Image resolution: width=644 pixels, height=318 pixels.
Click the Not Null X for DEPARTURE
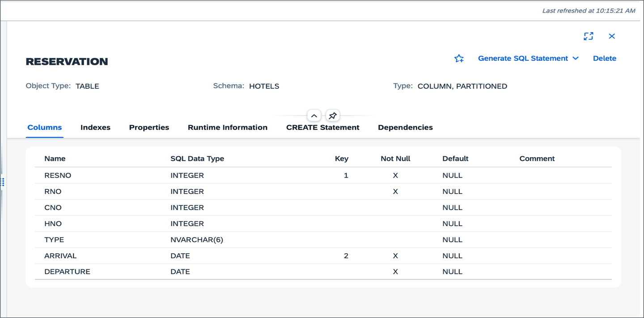click(395, 272)
